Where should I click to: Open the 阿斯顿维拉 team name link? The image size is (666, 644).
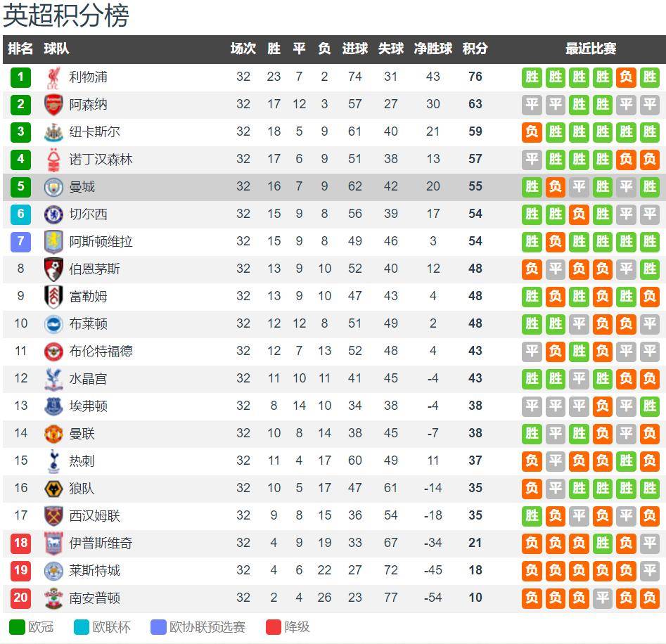pos(101,241)
